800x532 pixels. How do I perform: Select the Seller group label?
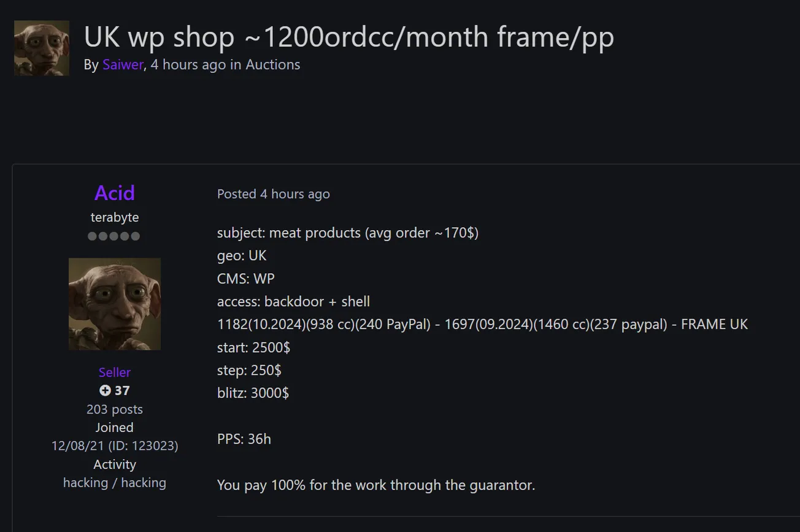115,372
